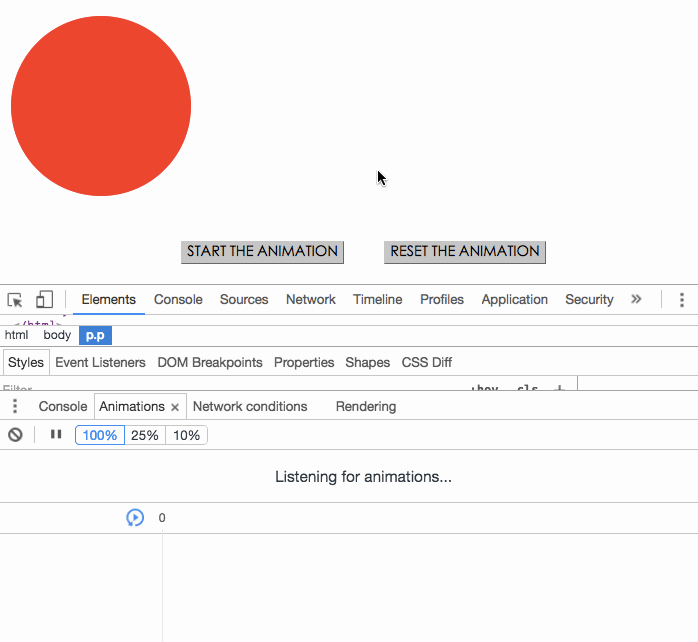This screenshot has width=698, height=642.
Task: Close the Animations drawer tab
Action: coord(175,407)
